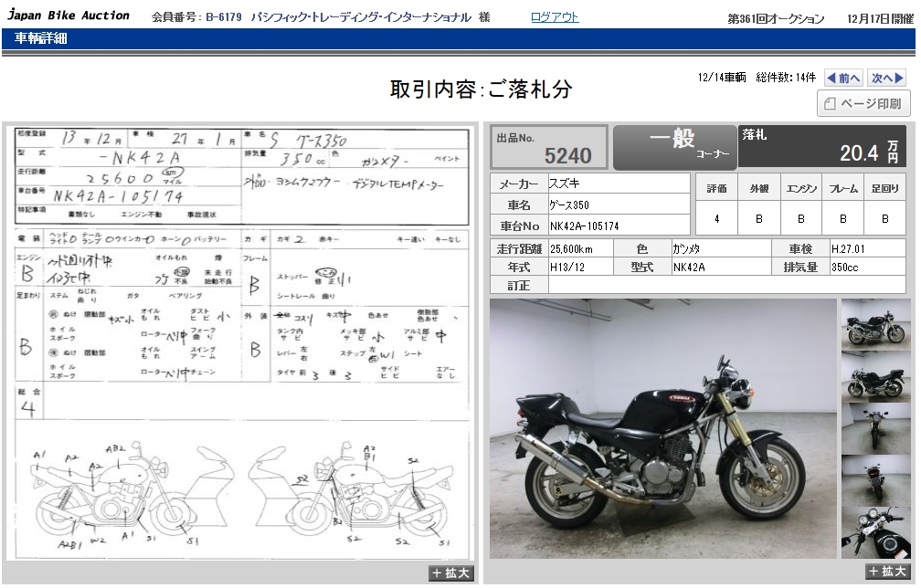921x588 pixels.
Task: Click the 12/14車輌 counter text
Action: click(x=721, y=78)
